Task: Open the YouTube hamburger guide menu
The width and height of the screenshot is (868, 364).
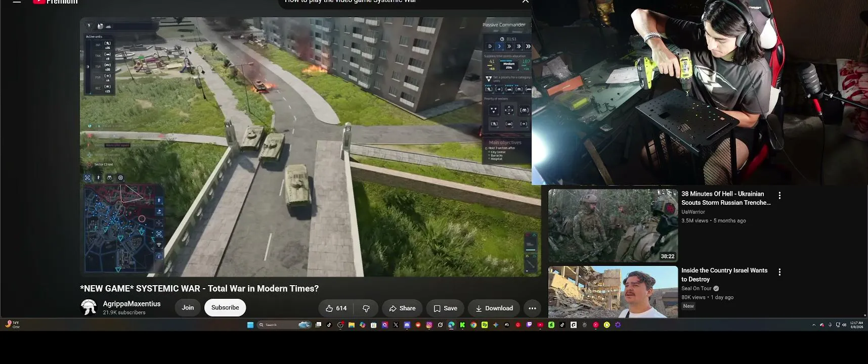Action: tap(17, 2)
